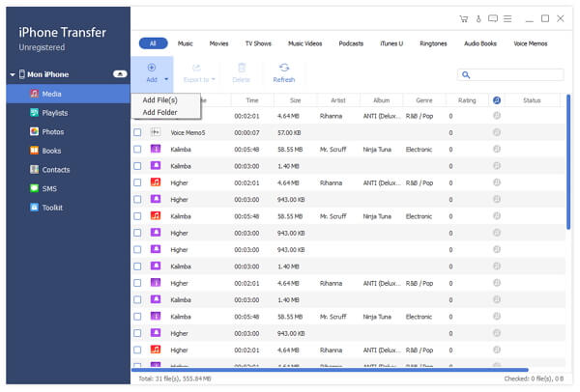Click the Mon iPhone device icon

click(22, 74)
